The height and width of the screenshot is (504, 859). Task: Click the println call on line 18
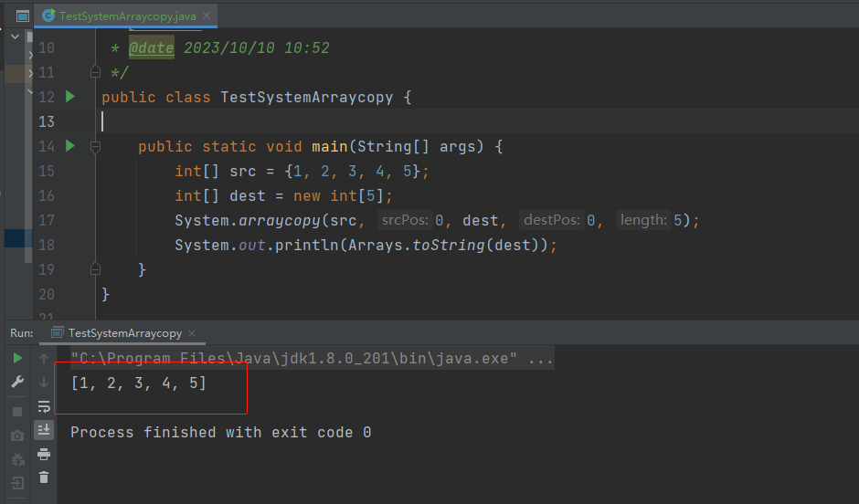(307, 246)
